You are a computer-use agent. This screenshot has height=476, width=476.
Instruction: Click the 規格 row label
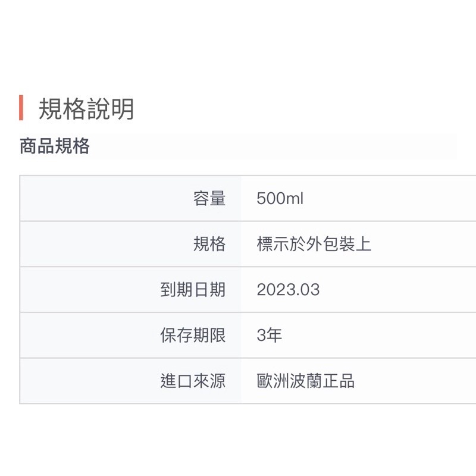click(x=209, y=244)
